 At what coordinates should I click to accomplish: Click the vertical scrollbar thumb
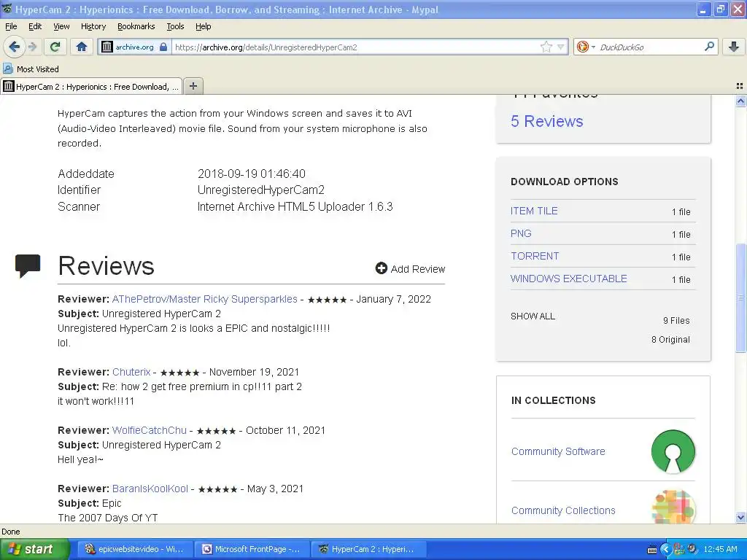[740, 297]
